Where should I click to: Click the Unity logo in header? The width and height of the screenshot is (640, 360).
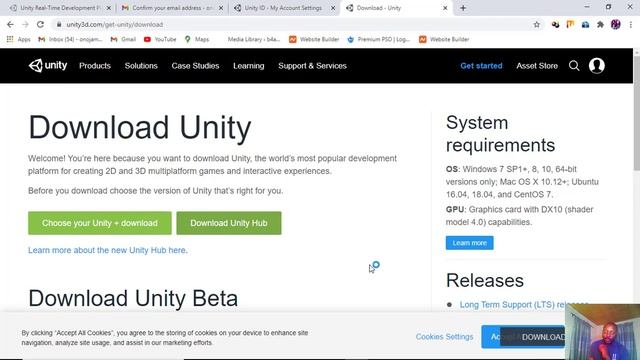pyautogui.click(x=48, y=65)
